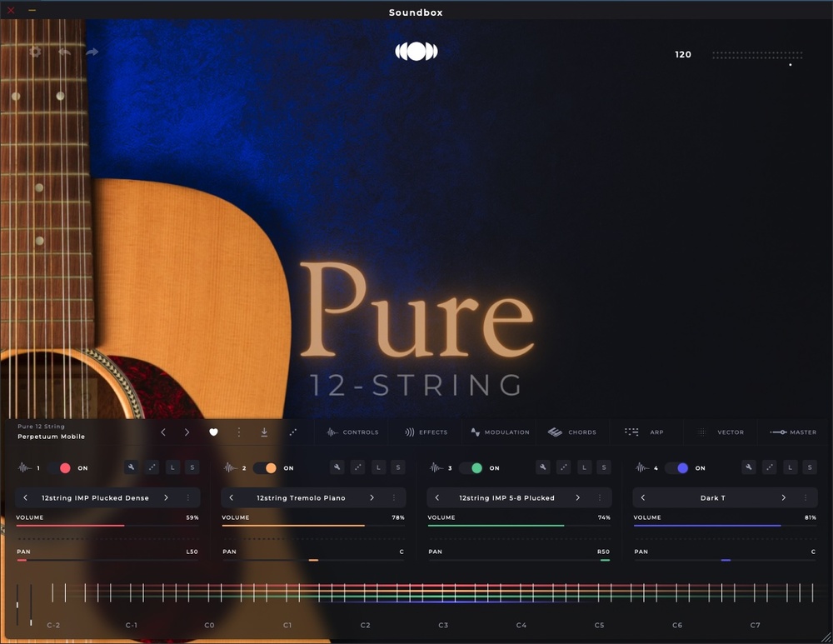Open options for 12string Tremolo Piano
The height and width of the screenshot is (644, 833).
pyautogui.click(x=394, y=498)
